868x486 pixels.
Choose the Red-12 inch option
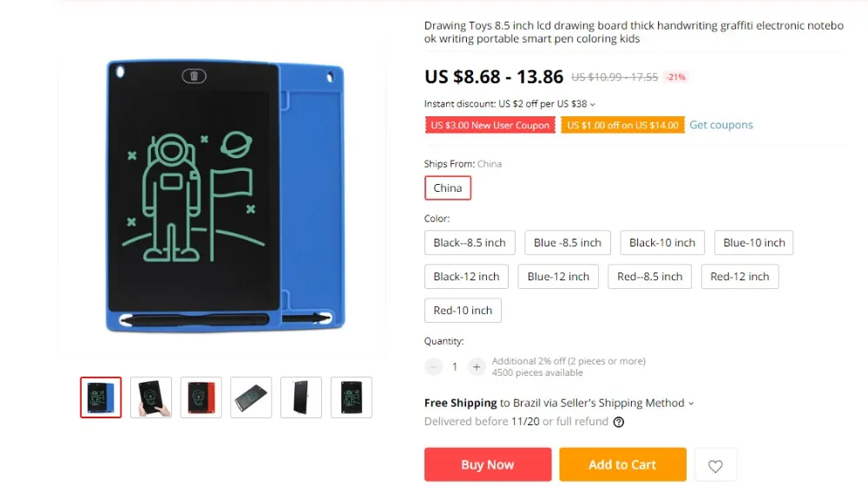click(740, 276)
